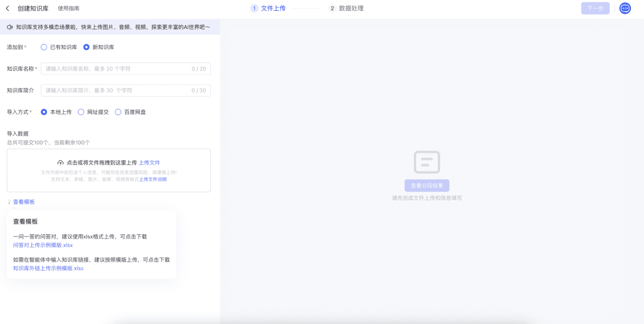
Task: Open the 上传文件说明 link
Action: tap(152, 179)
